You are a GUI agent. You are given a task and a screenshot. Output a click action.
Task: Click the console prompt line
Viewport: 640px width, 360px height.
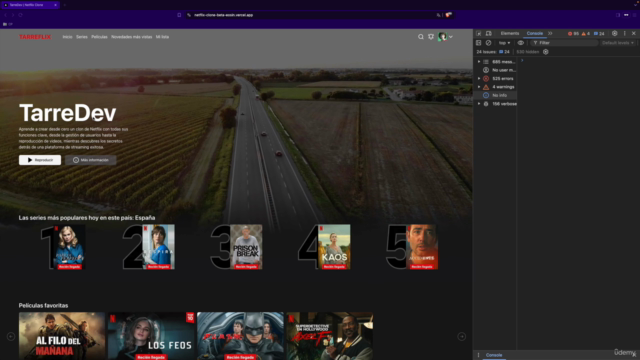pos(579,60)
